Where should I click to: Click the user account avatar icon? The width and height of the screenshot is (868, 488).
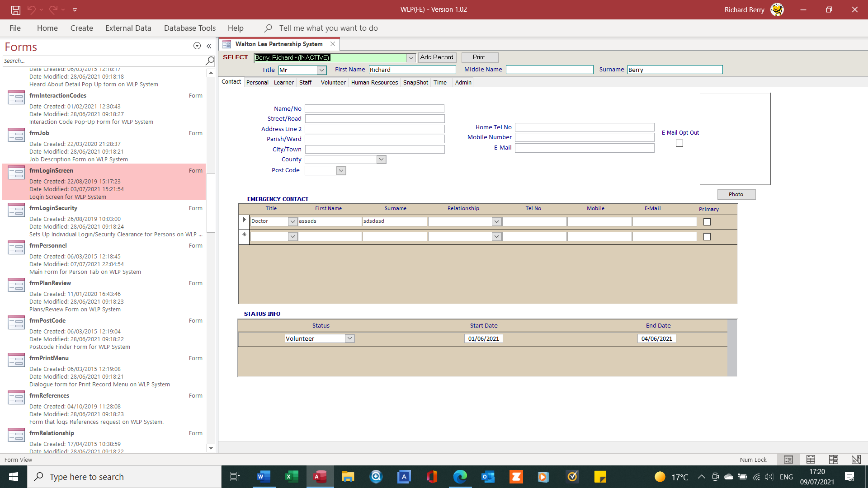pos(777,9)
